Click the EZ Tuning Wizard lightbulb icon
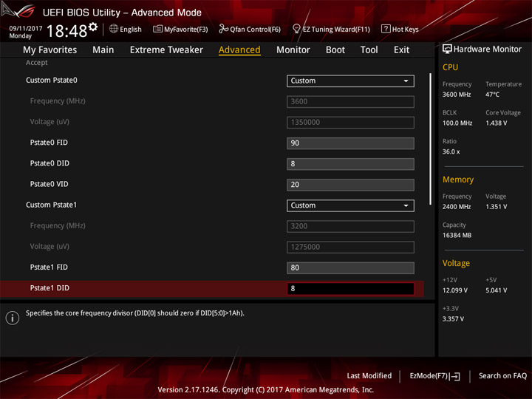Viewport: 532px width, 399px height. [296, 29]
